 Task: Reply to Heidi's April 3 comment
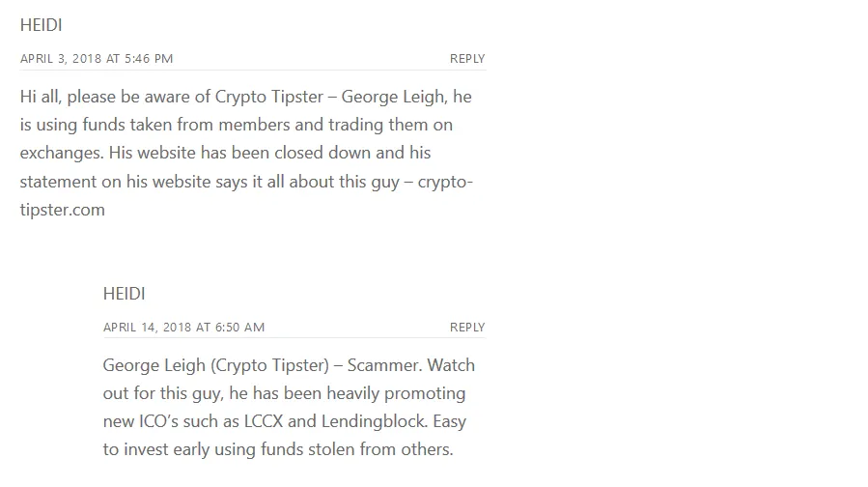467,59
